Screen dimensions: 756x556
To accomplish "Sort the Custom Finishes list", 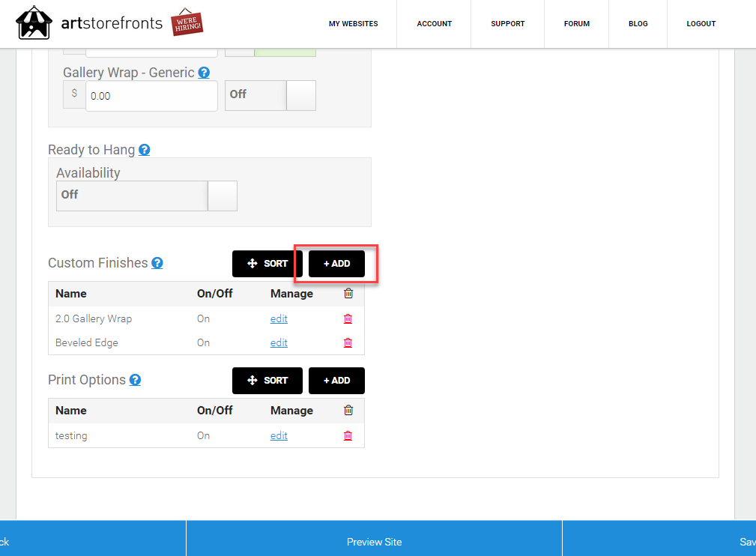I will [x=267, y=264].
